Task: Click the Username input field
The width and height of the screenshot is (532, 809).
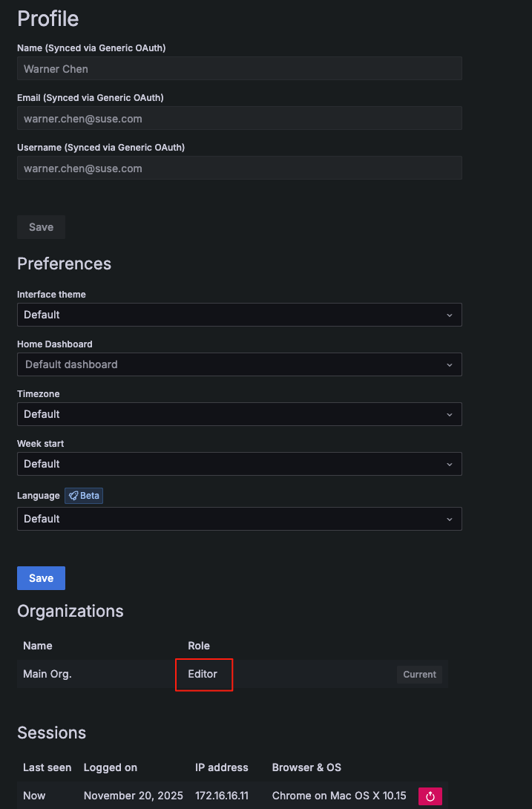Action: 239,168
